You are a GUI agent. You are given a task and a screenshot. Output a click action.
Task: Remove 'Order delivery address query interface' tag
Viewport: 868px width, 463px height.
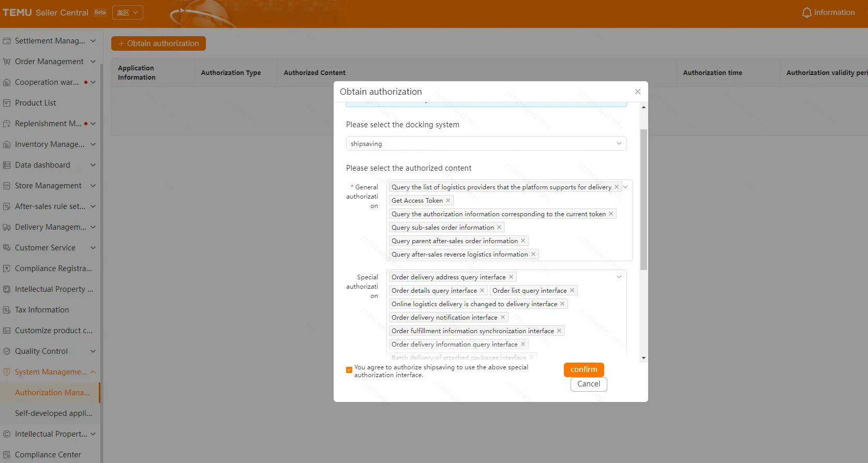511,277
